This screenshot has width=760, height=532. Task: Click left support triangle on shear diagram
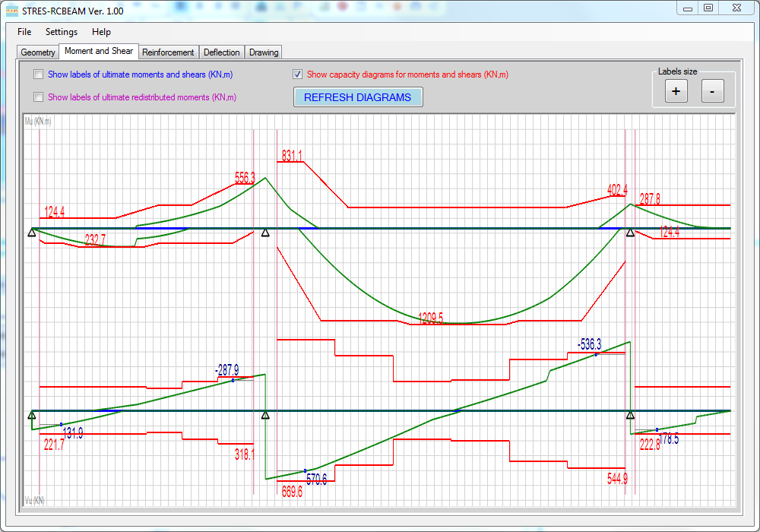click(32, 415)
